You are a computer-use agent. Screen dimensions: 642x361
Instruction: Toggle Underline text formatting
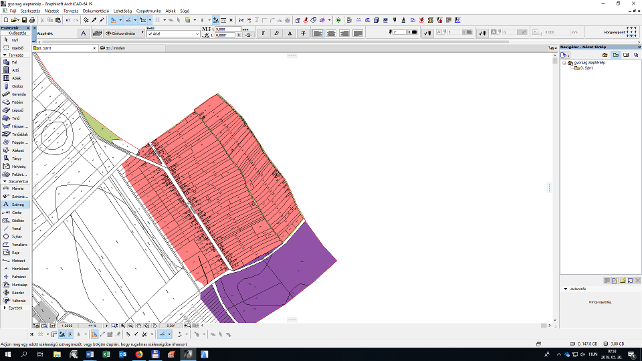pos(290,33)
